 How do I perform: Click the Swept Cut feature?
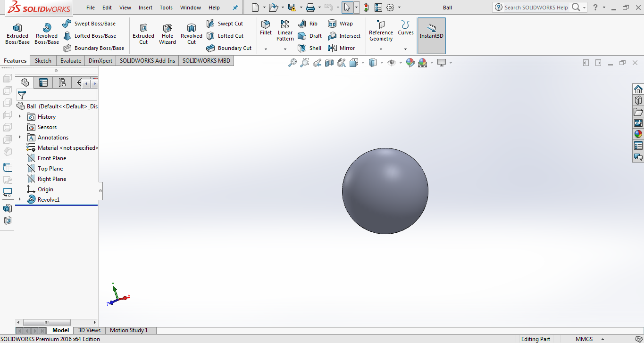225,24
